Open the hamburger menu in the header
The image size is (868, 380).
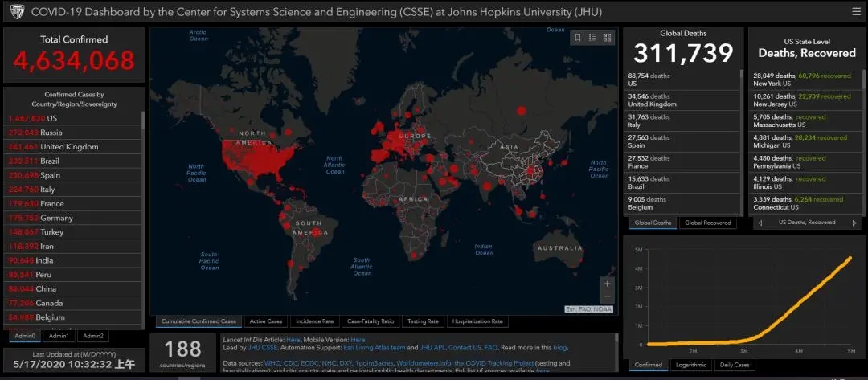[x=855, y=12]
